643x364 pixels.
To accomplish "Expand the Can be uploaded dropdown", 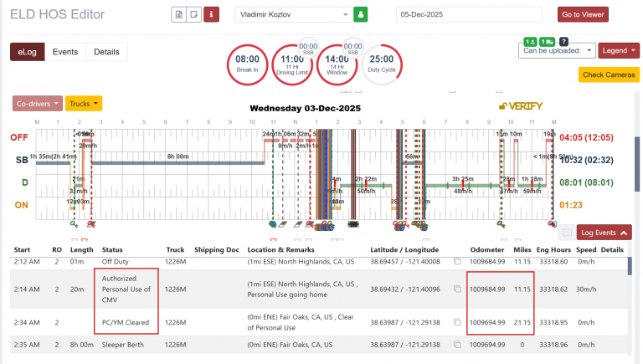I will [557, 51].
